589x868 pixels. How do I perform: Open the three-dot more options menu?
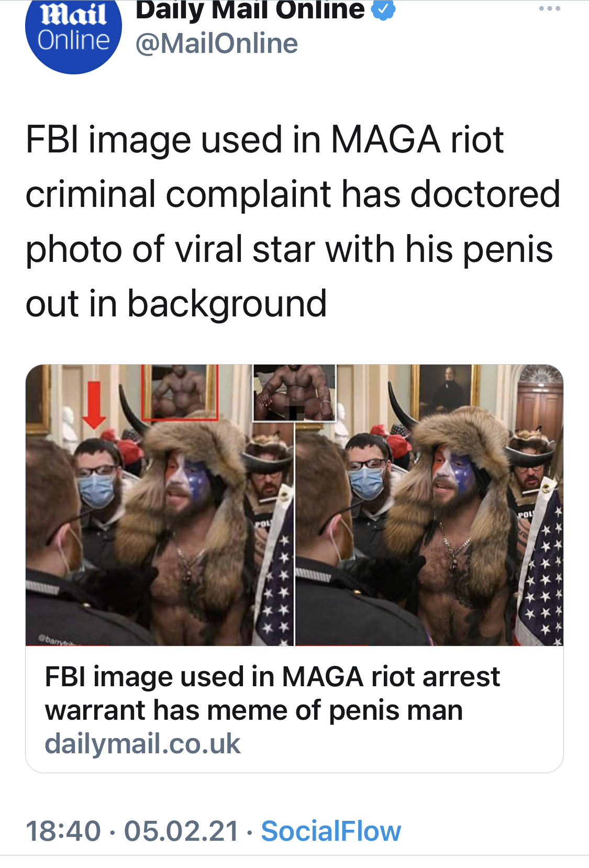[x=550, y=8]
